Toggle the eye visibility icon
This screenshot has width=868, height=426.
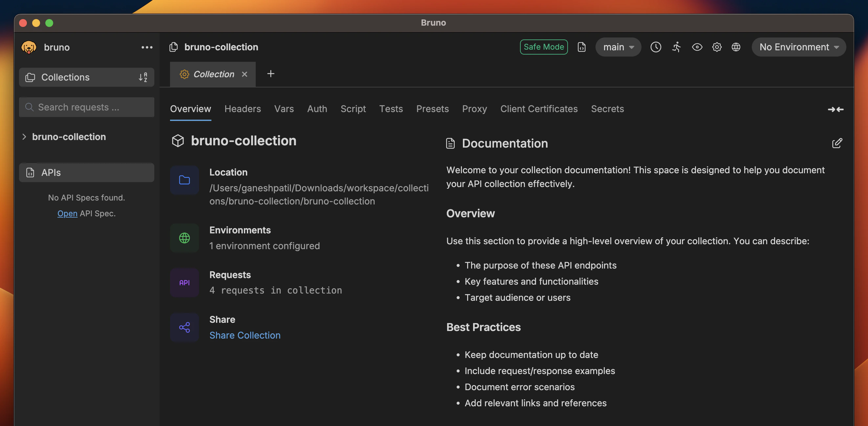click(x=697, y=47)
